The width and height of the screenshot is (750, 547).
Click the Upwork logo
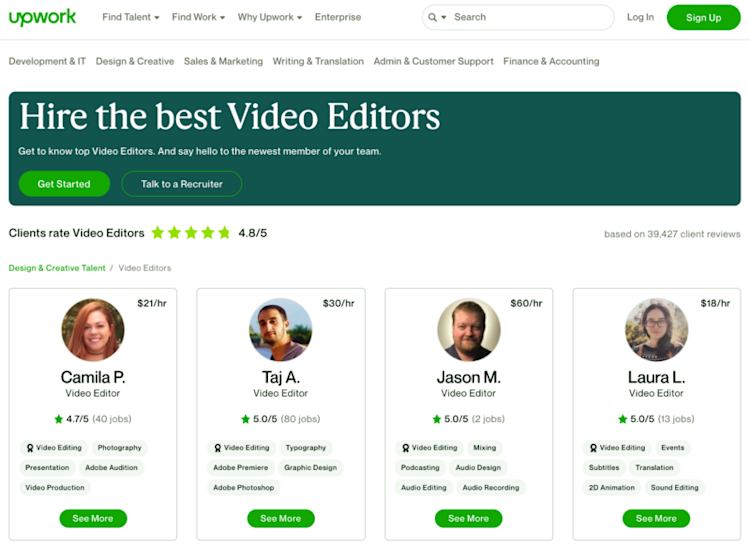click(x=42, y=18)
